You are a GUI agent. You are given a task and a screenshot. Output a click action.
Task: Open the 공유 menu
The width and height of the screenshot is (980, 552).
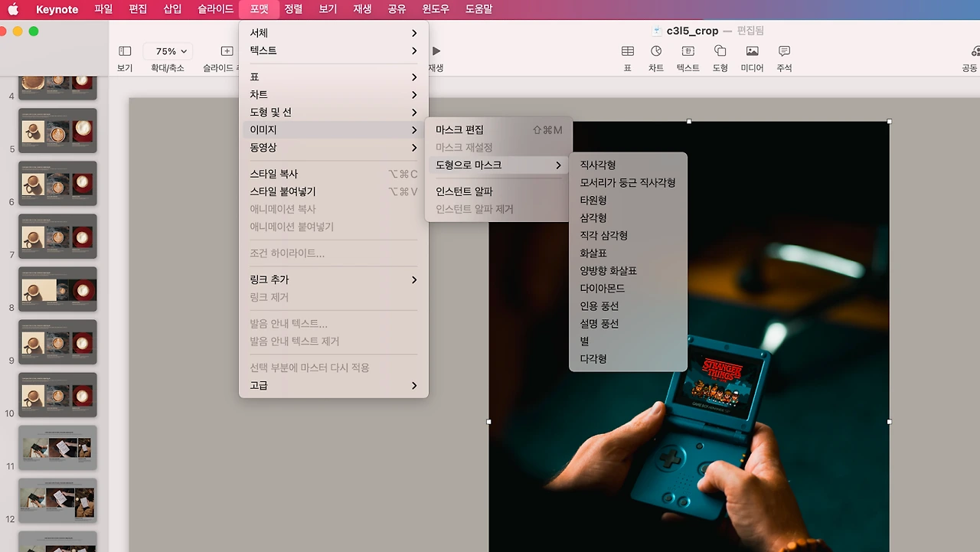point(397,9)
